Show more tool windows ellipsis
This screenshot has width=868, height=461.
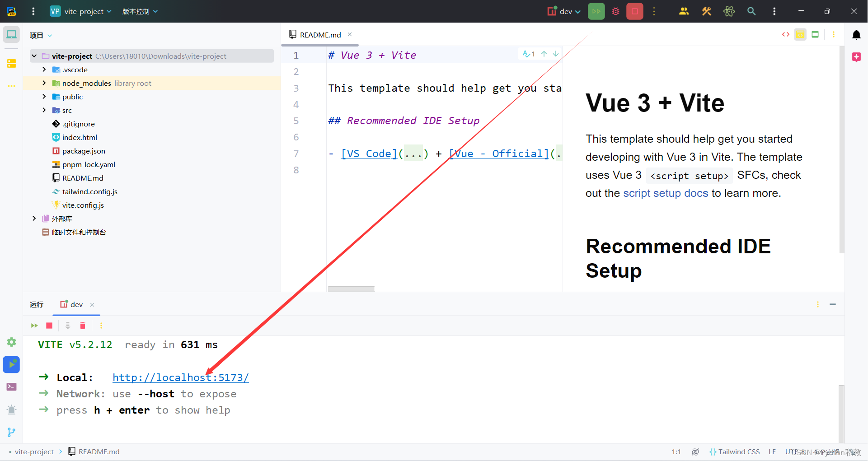pos(11,86)
